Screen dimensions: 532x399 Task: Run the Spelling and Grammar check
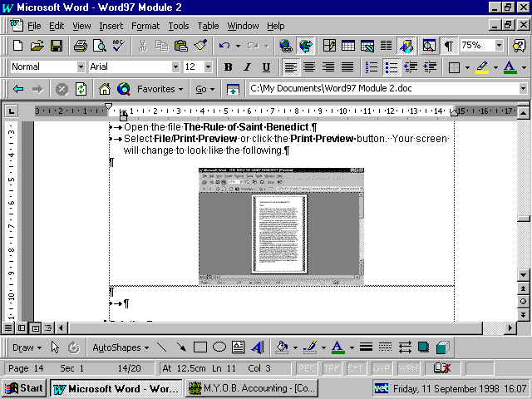tap(118, 46)
